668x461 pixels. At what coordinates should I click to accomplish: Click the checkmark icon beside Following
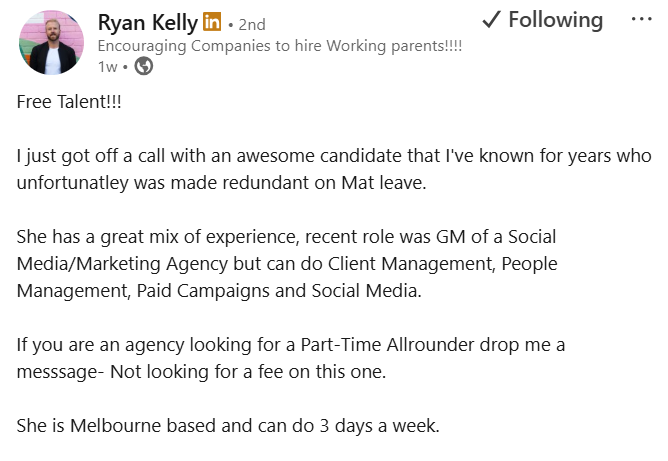(x=490, y=20)
